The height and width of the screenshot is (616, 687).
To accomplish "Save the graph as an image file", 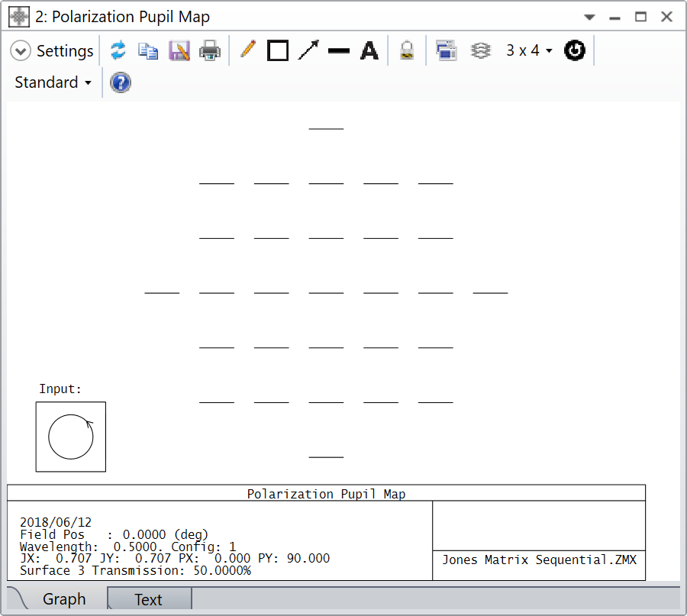I will coord(179,50).
